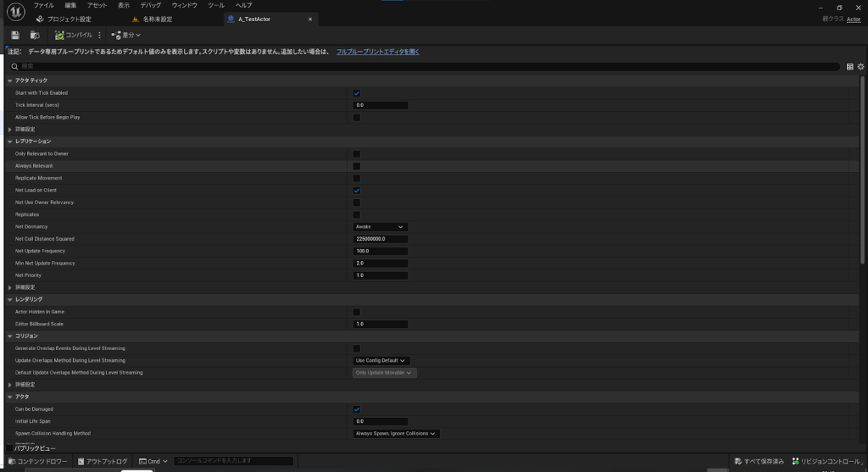Open the Net Dormancy dropdown
Screen dimensions: 868x472
381,227
